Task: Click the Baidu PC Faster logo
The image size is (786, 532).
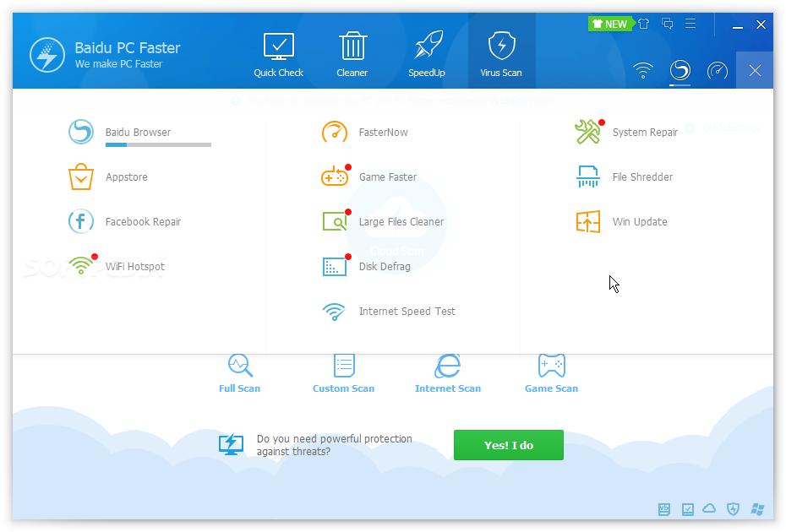Action: 47,55
